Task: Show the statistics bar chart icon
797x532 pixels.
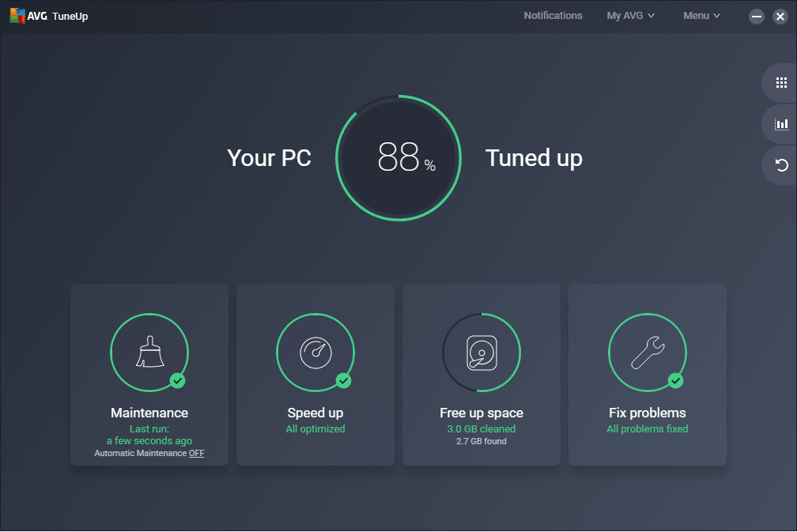Action: 781,123
